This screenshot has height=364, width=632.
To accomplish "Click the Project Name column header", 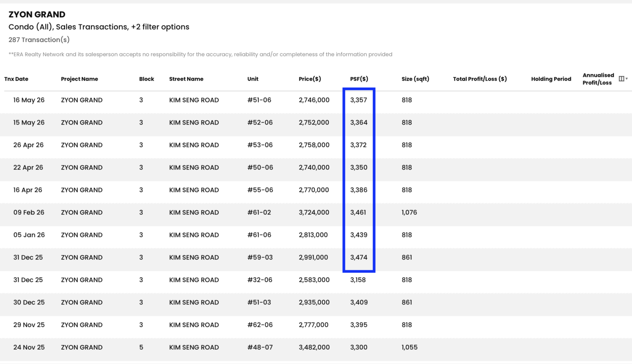I will [x=79, y=79].
